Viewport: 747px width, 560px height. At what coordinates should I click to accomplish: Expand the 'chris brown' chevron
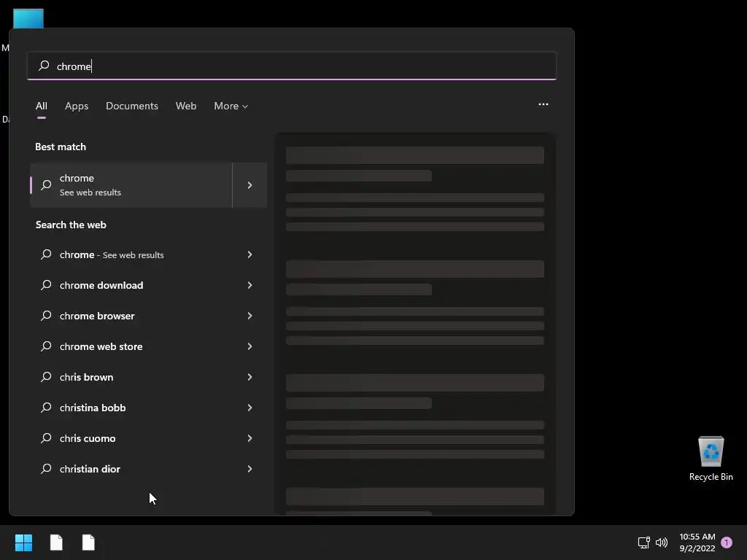(x=249, y=377)
